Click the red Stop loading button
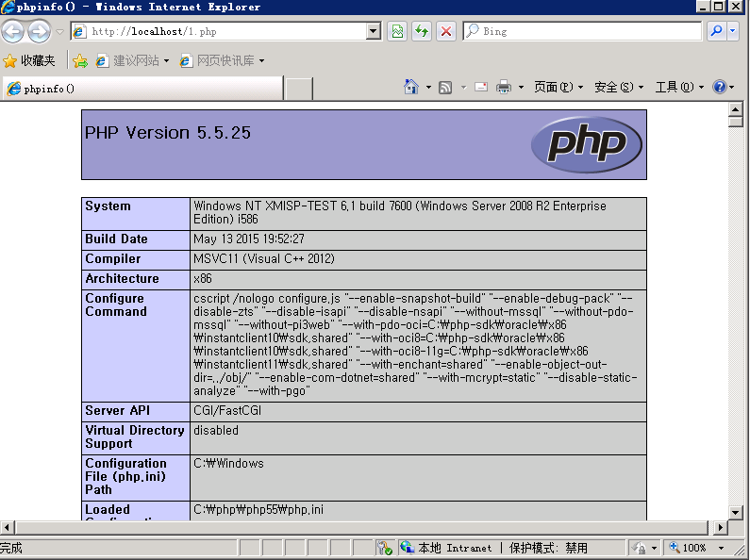The width and height of the screenshot is (750, 560). (446, 31)
